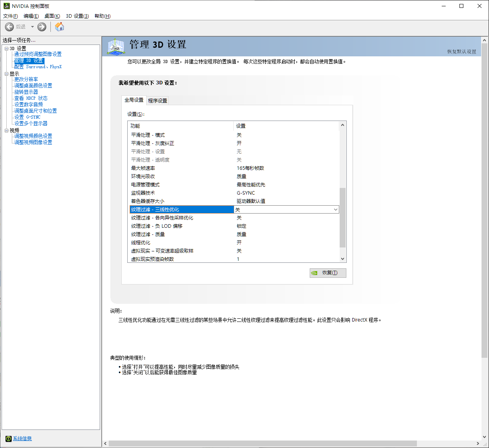This screenshot has width=489, height=448.
Task: Open 旋转显示器 page
Action: 26,92
